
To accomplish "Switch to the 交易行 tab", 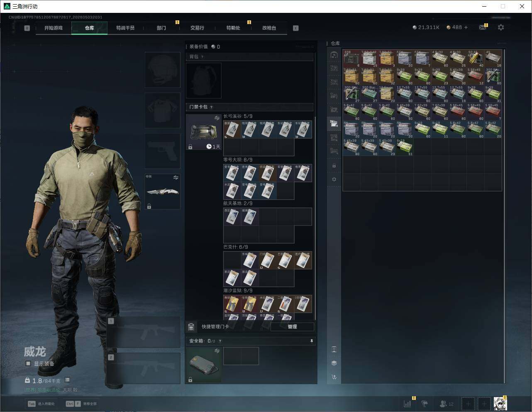I will click(197, 28).
